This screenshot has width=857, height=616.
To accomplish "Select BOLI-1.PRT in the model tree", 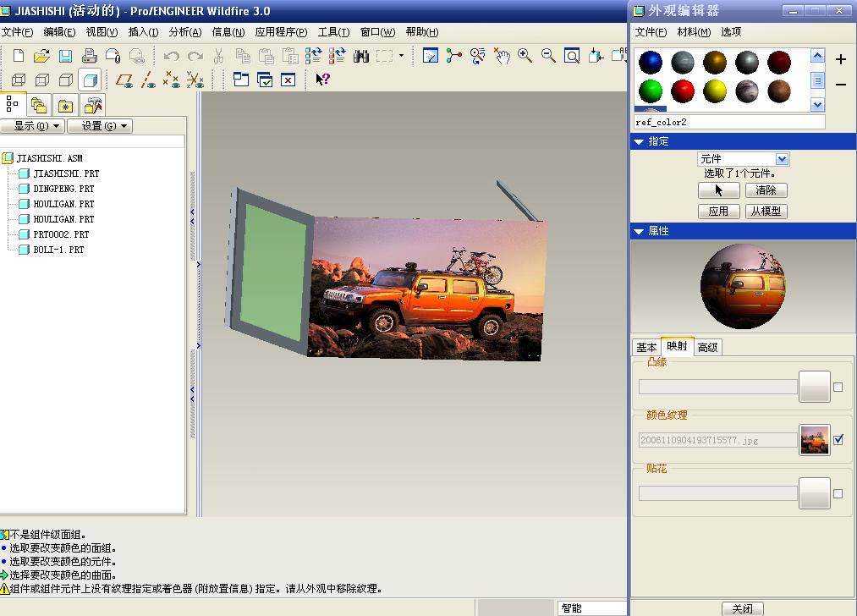I will pos(58,250).
